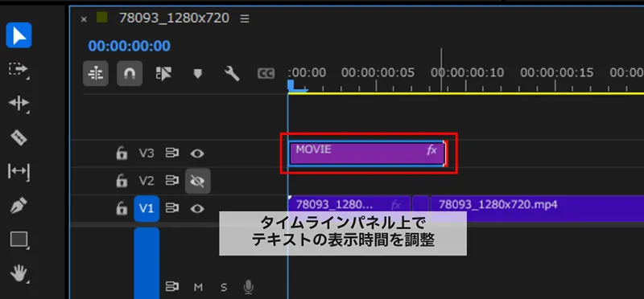
Task: Click the 00:00:00:00 playhead timecode
Action: [130, 46]
